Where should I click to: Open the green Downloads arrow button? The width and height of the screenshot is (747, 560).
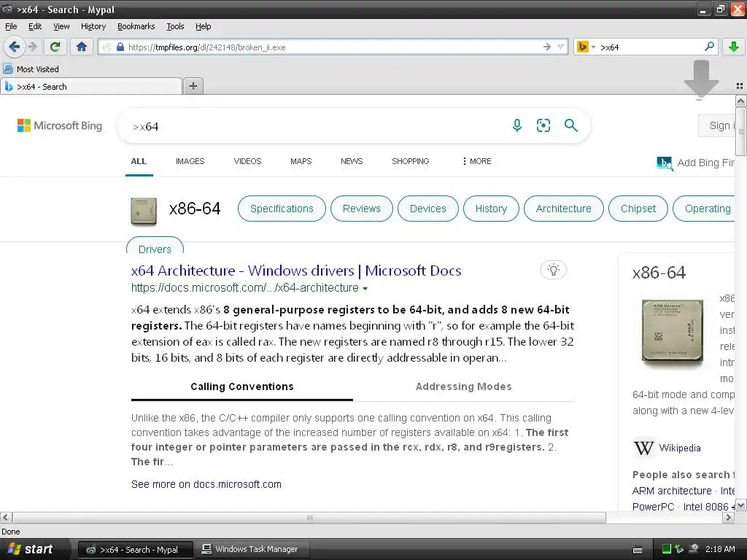click(734, 47)
